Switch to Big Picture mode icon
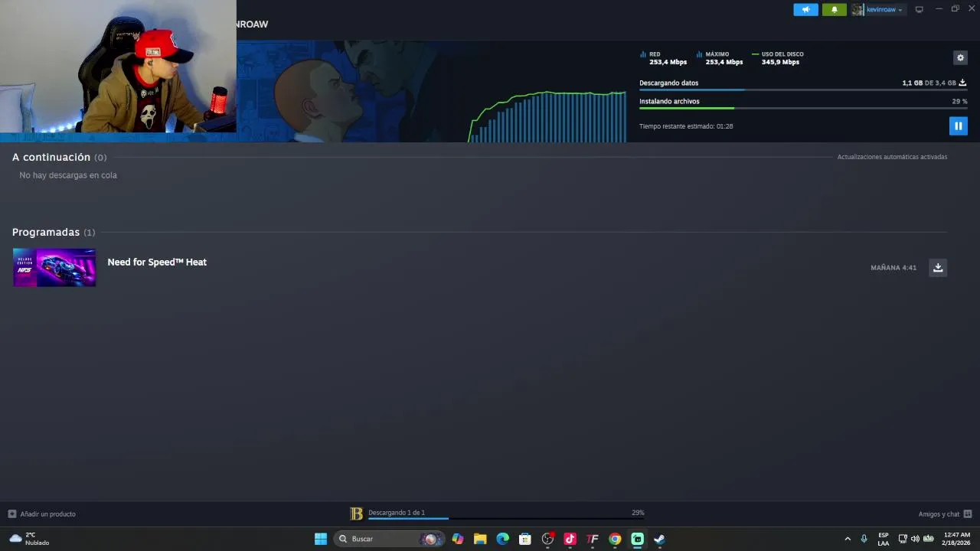 pyautogui.click(x=920, y=9)
